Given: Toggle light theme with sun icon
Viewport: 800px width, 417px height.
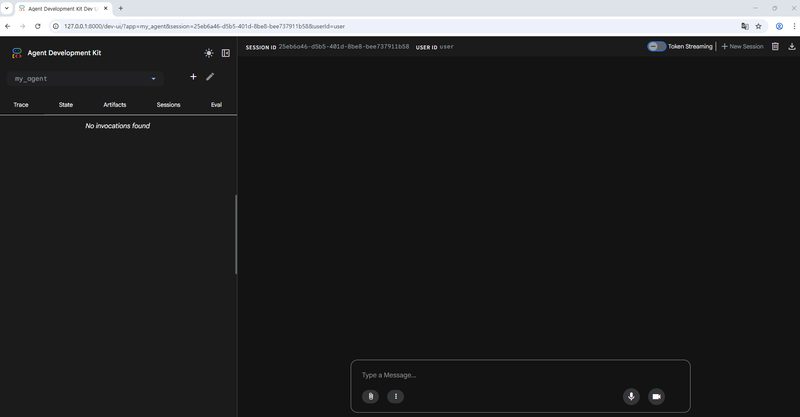Looking at the screenshot, I should tap(209, 53).
